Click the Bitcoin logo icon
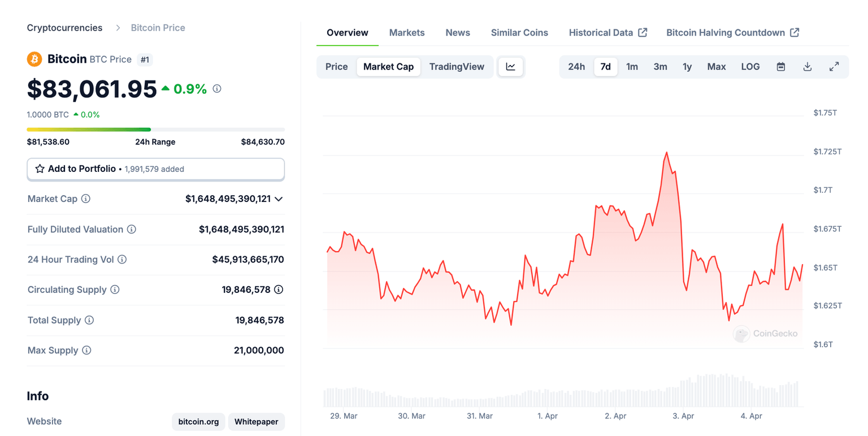The height and width of the screenshot is (436, 868). (x=34, y=59)
